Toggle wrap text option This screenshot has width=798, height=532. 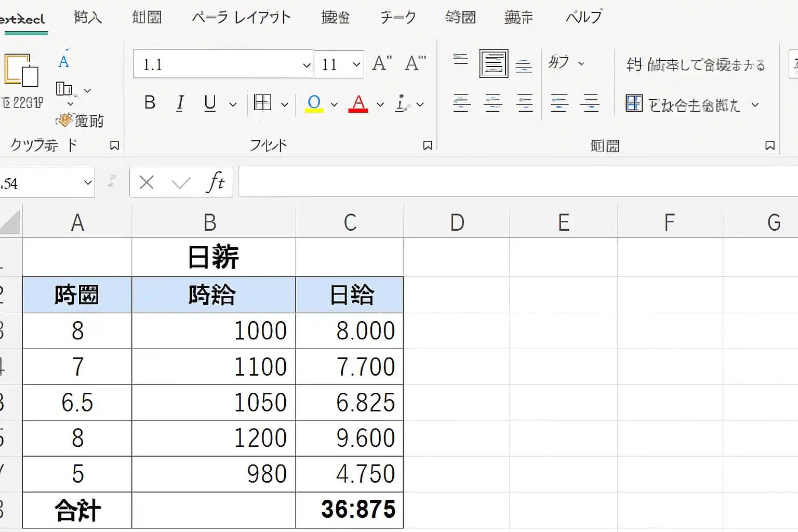695,65
